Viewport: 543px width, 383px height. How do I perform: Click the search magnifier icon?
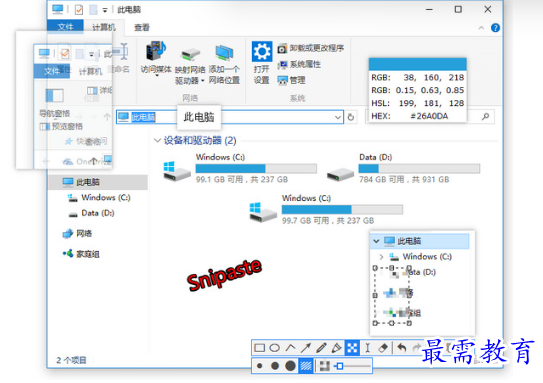click(x=486, y=117)
